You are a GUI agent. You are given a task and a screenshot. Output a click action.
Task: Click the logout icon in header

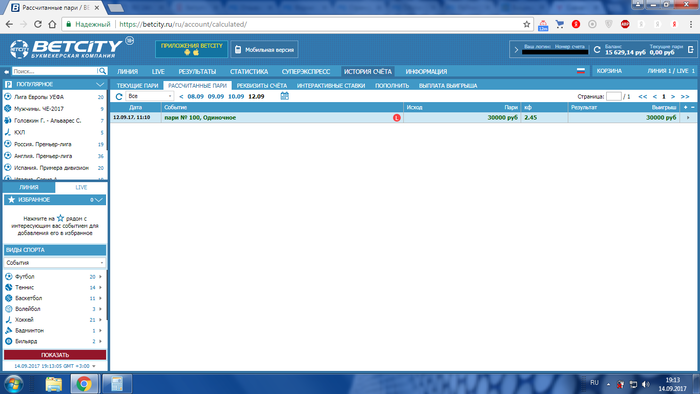(691, 50)
